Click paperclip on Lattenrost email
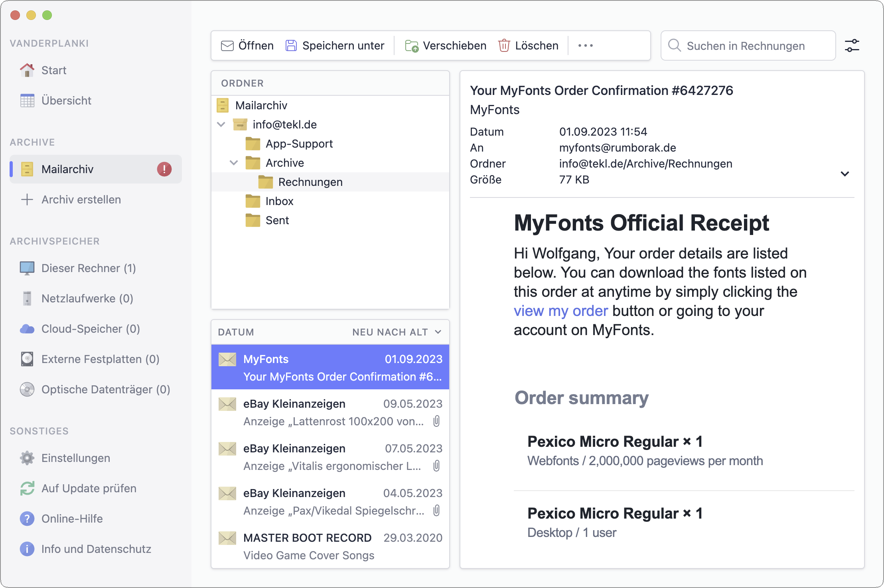This screenshot has width=884, height=588. pos(436,421)
